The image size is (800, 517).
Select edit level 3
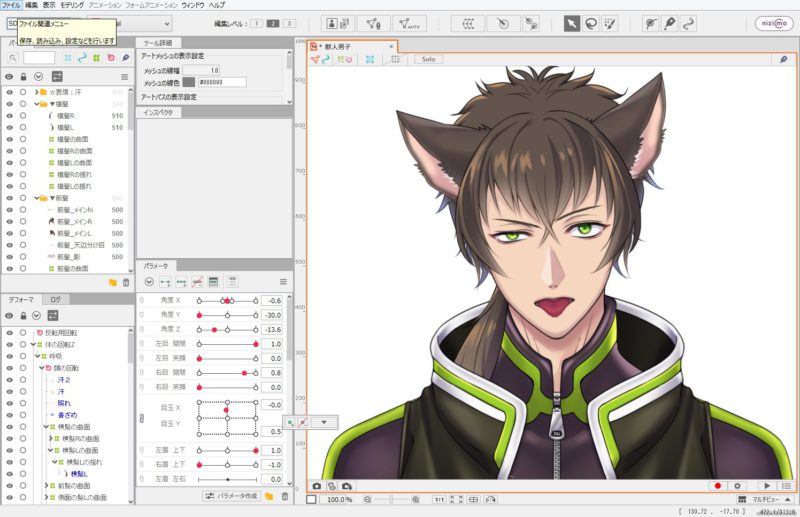289,23
